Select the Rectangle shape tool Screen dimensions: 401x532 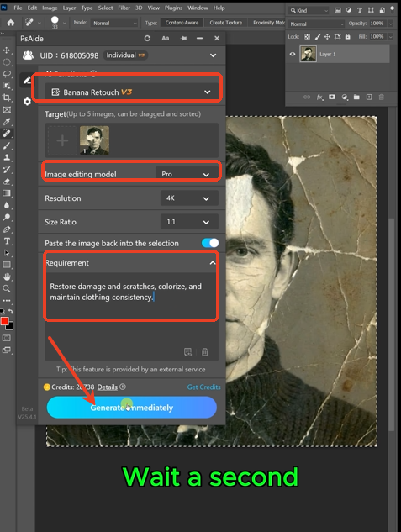point(7,265)
